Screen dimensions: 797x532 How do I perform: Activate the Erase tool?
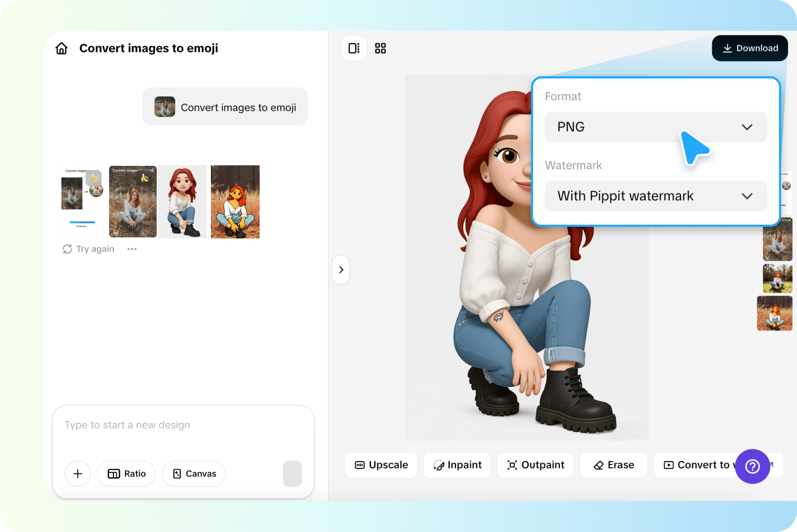613,465
